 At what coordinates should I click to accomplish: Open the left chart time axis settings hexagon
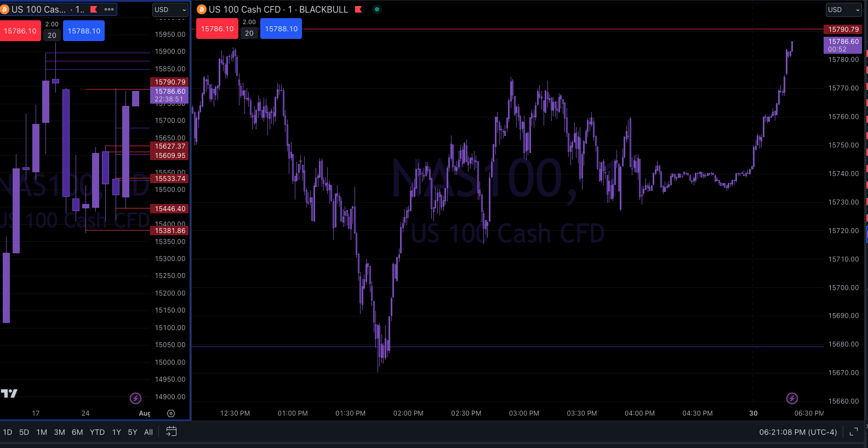[171, 413]
